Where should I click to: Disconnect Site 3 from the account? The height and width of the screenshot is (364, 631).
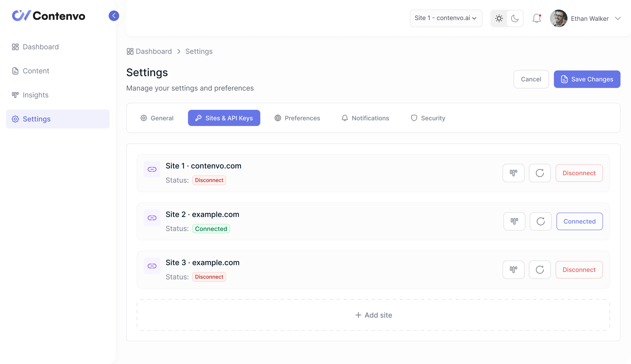(579, 269)
